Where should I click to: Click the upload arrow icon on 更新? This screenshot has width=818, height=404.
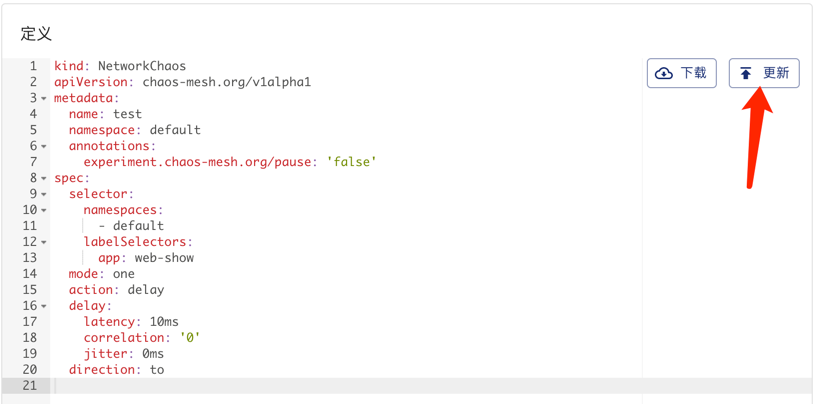[746, 73]
